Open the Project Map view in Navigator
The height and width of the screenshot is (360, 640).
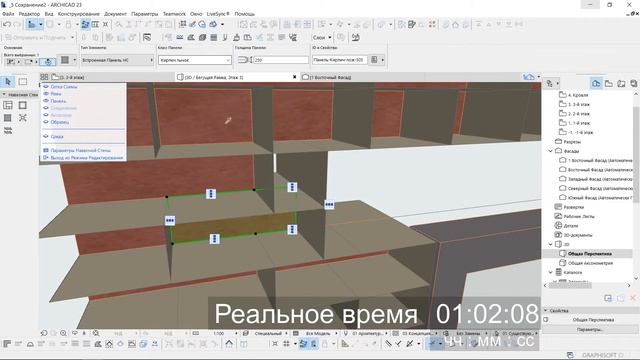click(596, 83)
